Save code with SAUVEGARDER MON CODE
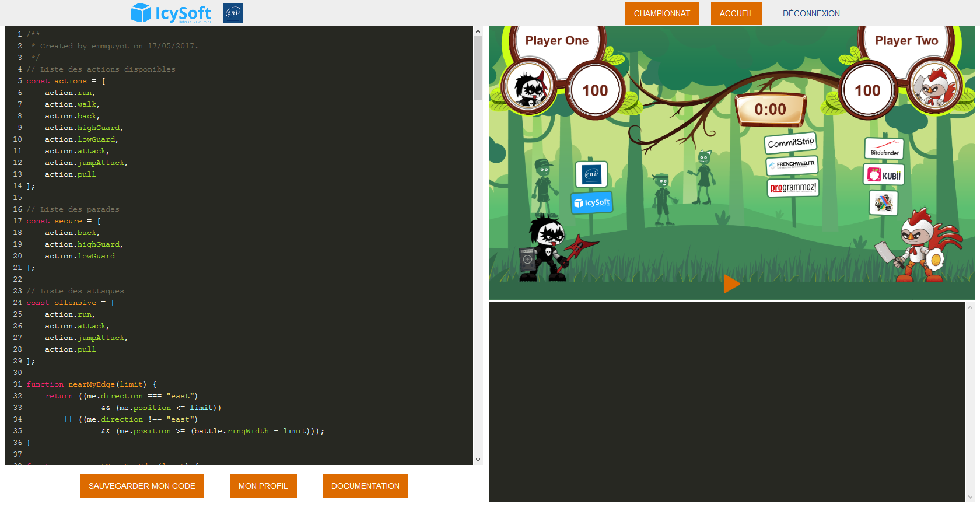 point(142,486)
